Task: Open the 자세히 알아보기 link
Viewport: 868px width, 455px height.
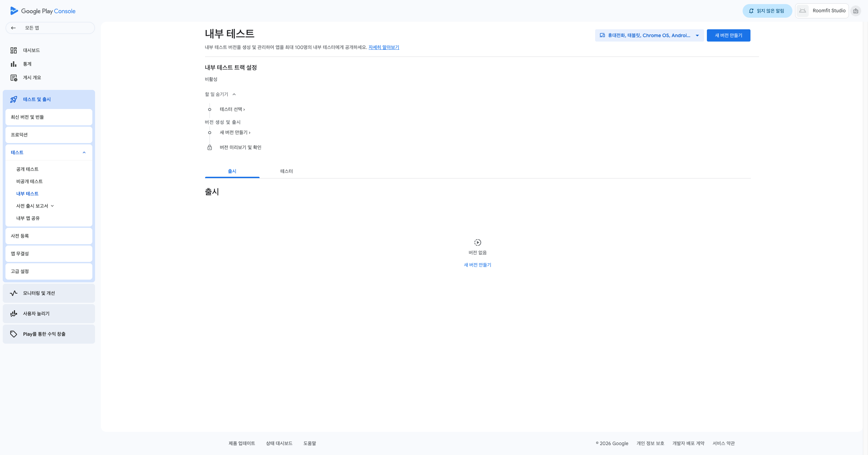Action: [x=384, y=47]
